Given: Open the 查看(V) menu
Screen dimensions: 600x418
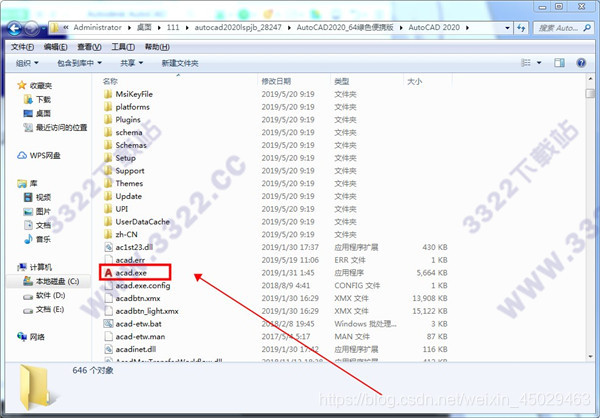Looking at the screenshot, I should coord(89,47).
